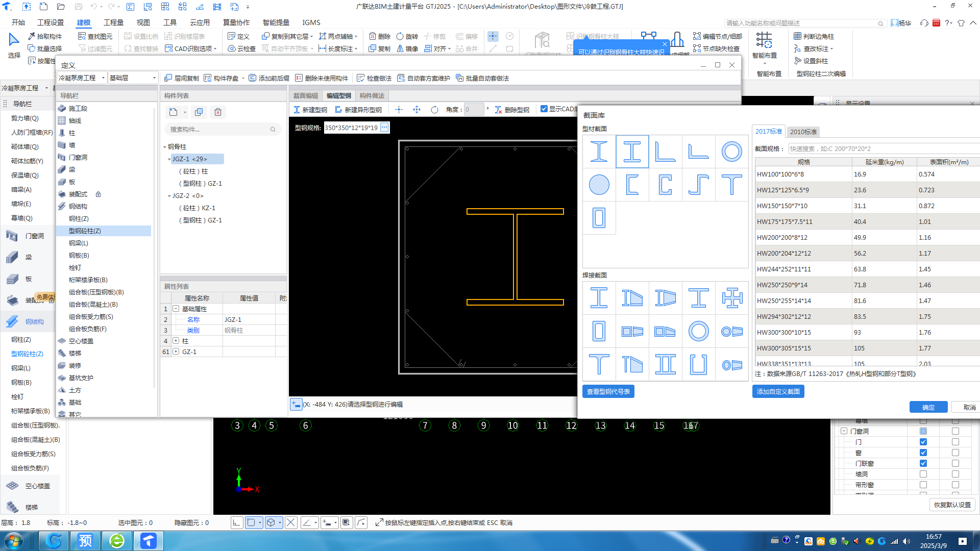The image size is (980, 551).
Task: Collapse the 基础属性 property group
Action: coord(176,309)
